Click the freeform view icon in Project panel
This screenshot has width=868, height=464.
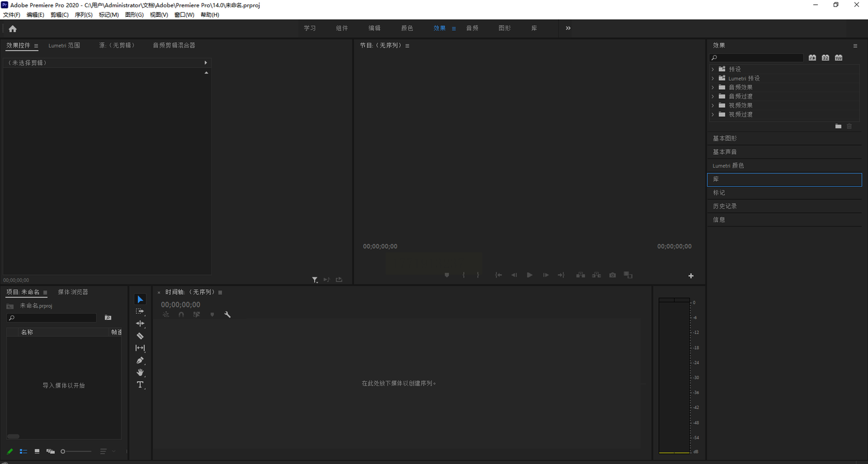(x=51, y=451)
